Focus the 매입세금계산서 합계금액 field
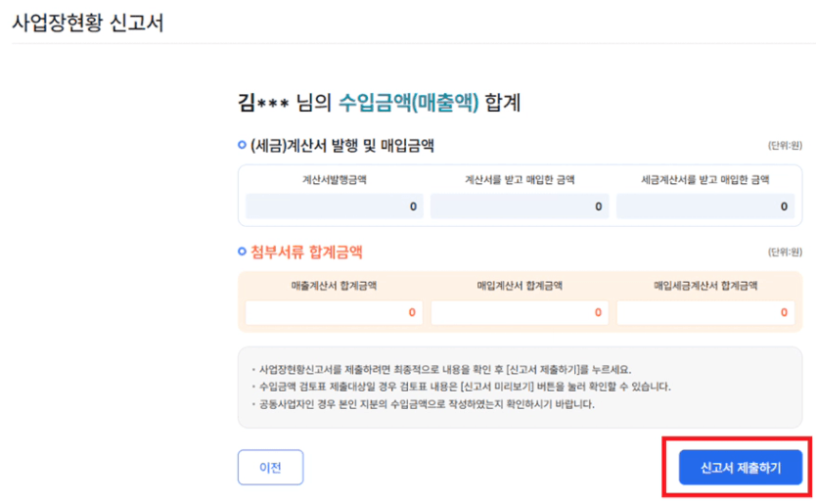This screenshot has height=504, width=816. pos(704,313)
